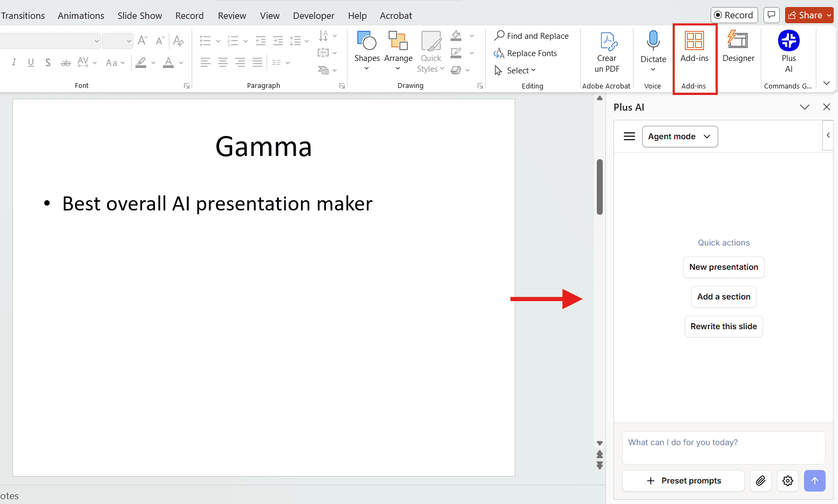
Task: Justify the text
Action: coord(257,63)
